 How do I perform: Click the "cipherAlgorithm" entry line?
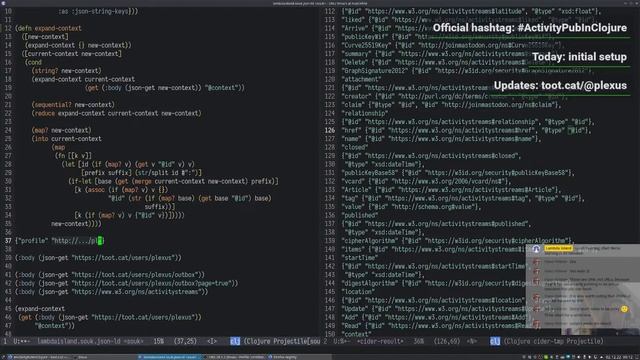click(458, 241)
